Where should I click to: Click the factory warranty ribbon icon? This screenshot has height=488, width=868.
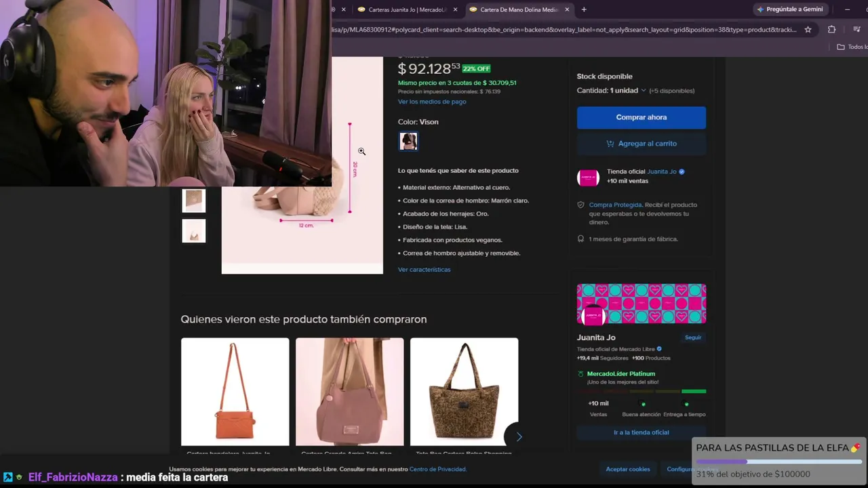click(580, 239)
